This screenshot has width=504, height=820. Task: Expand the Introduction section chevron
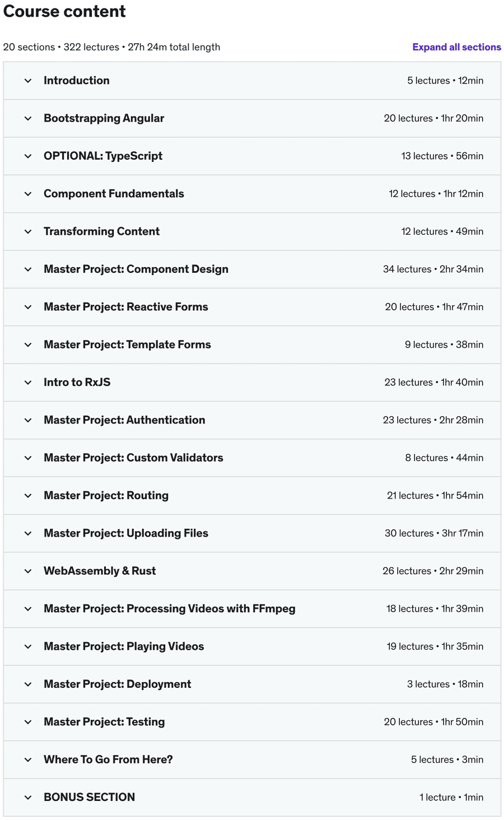coord(28,81)
